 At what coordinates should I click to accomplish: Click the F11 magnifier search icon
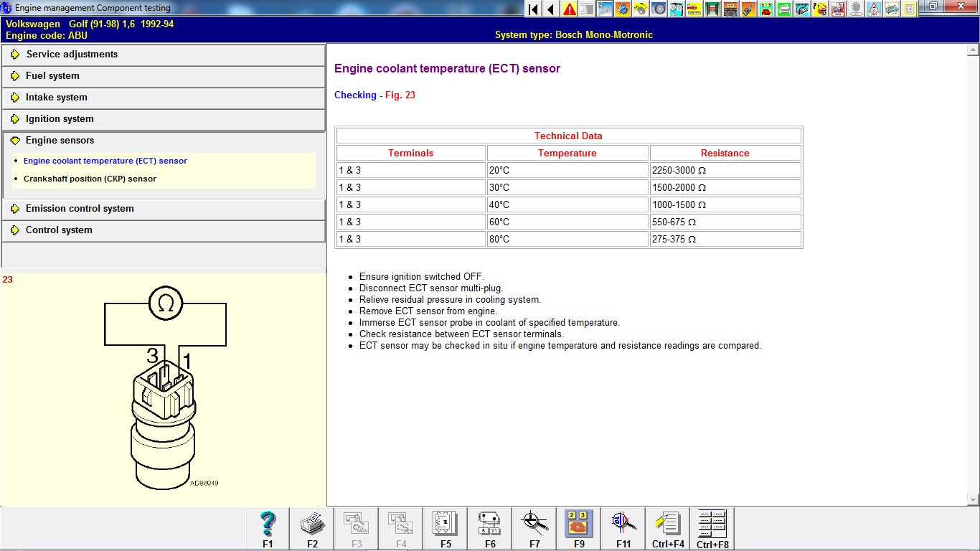click(x=623, y=528)
